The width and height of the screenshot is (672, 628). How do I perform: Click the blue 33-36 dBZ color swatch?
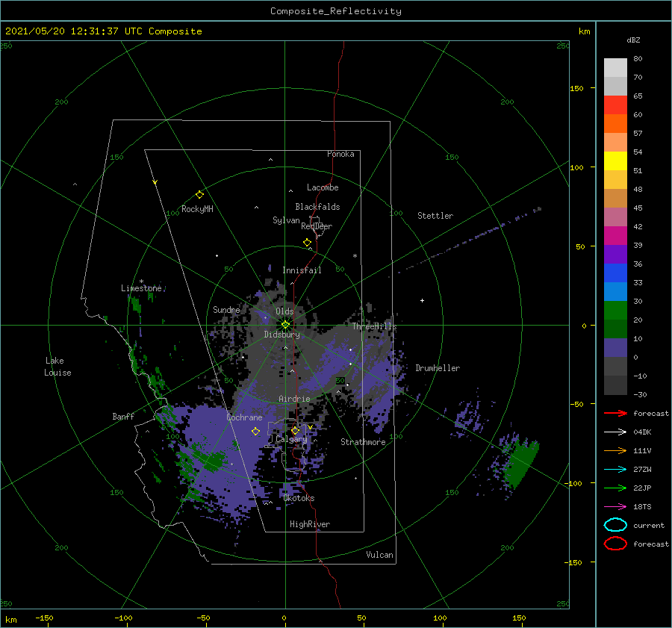tap(615, 273)
